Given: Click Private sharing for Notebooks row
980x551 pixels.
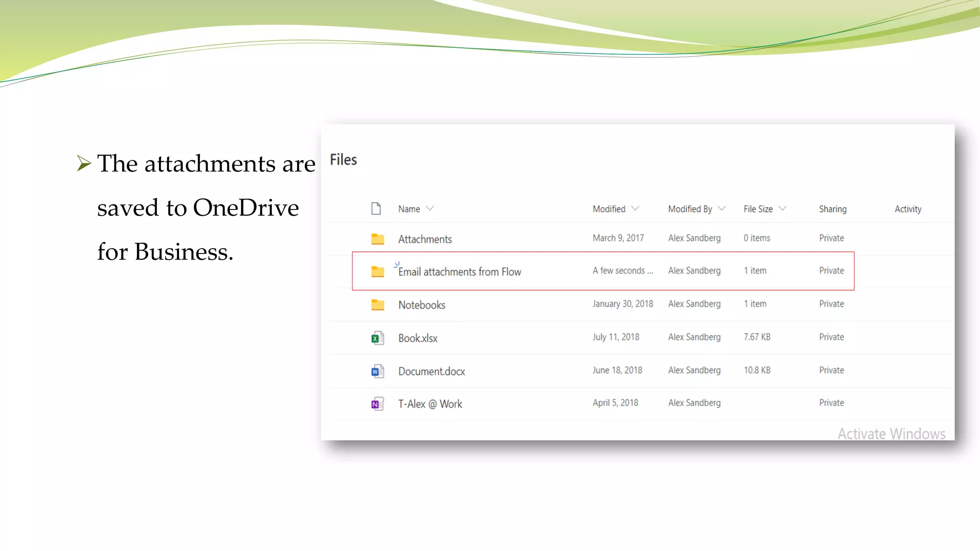Looking at the screenshot, I should 831,304.
